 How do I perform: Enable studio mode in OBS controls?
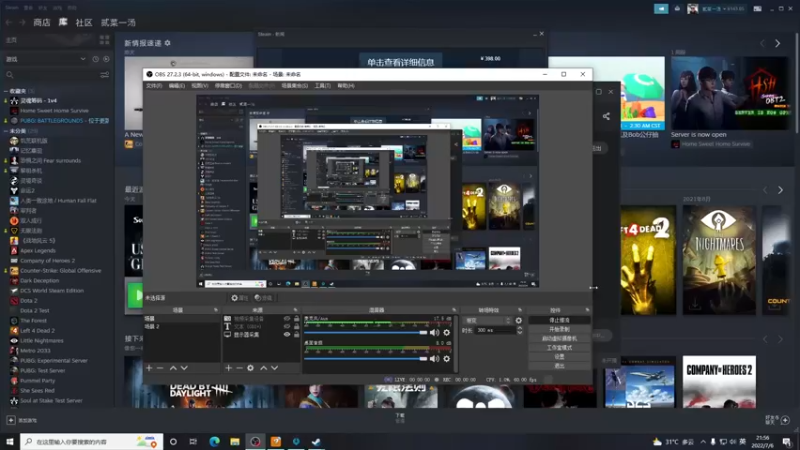tap(559, 348)
